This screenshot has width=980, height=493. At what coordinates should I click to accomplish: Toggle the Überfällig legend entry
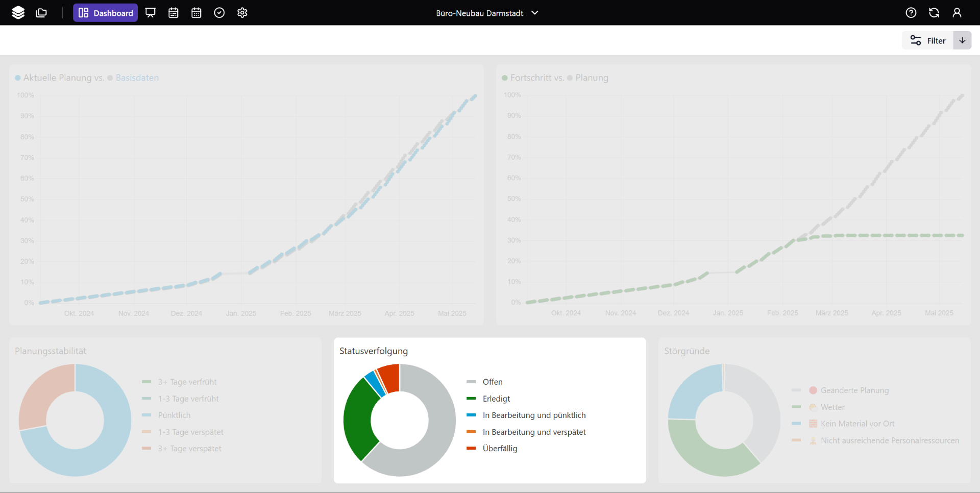click(499, 449)
